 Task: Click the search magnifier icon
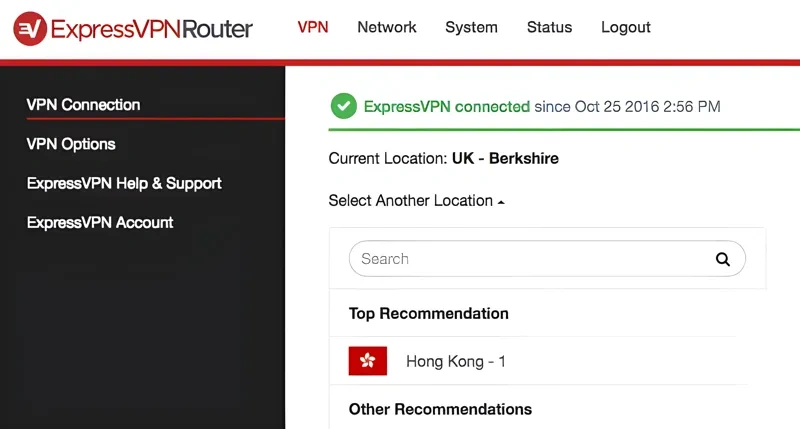722,259
